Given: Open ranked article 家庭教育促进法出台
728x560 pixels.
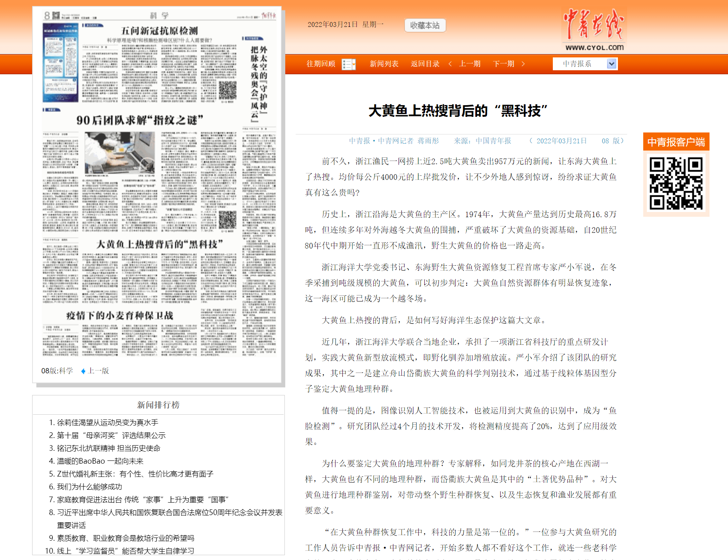Looking at the screenshot, I should (x=143, y=499).
